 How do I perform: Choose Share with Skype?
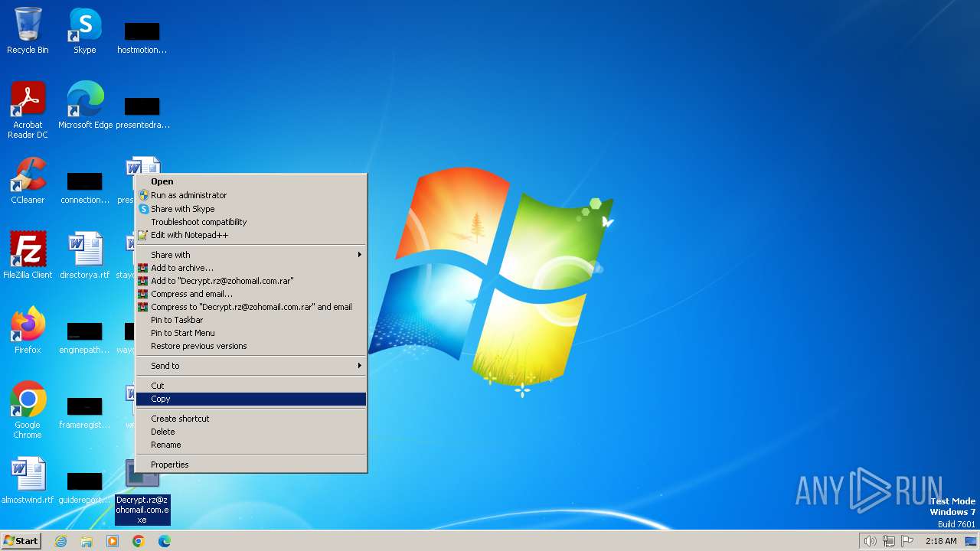[x=251, y=209]
